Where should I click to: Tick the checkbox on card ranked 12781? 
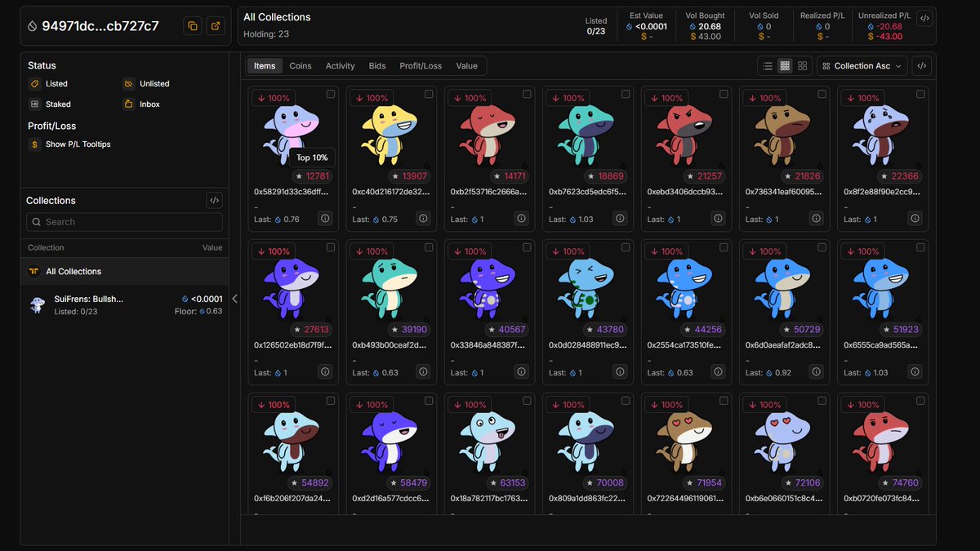331,95
